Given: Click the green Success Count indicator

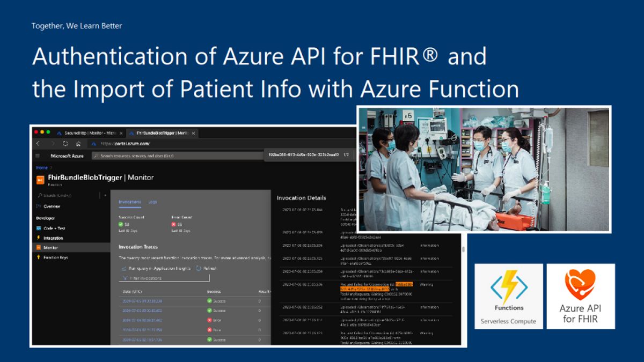Looking at the screenshot, I should click(x=121, y=224).
